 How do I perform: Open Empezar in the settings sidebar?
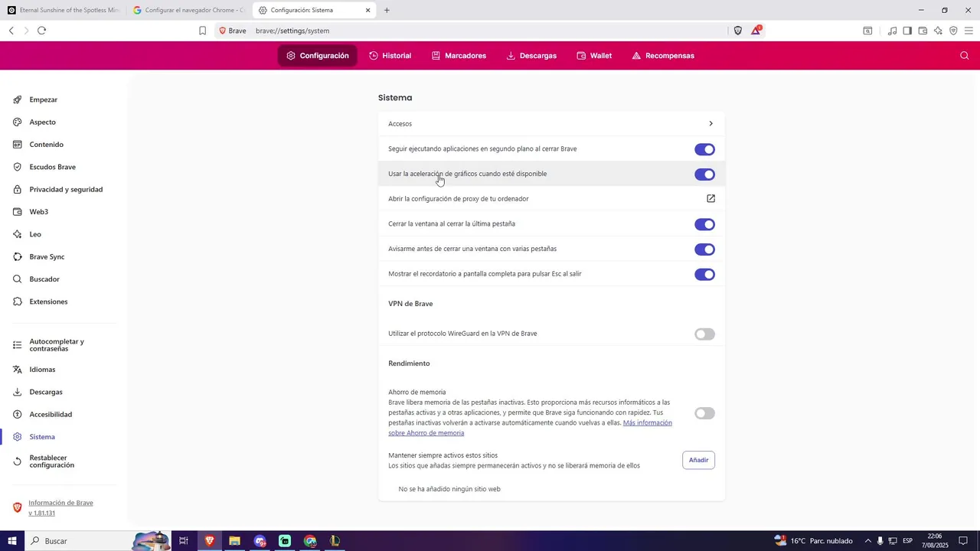pos(44,99)
